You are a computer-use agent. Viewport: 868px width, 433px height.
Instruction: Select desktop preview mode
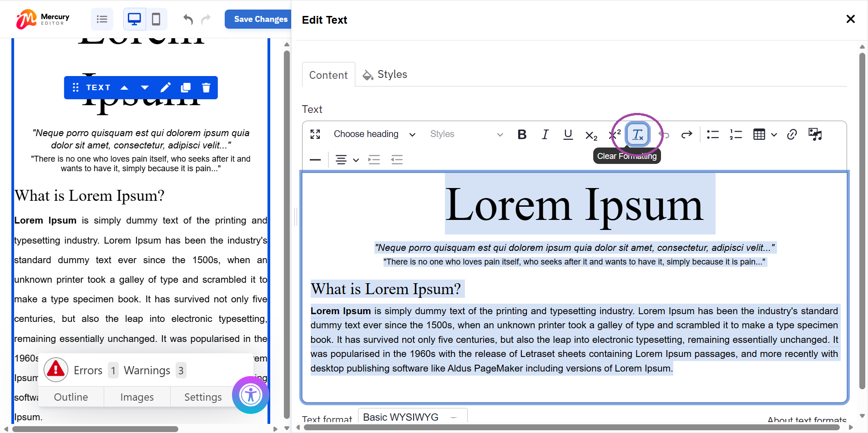click(x=134, y=19)
